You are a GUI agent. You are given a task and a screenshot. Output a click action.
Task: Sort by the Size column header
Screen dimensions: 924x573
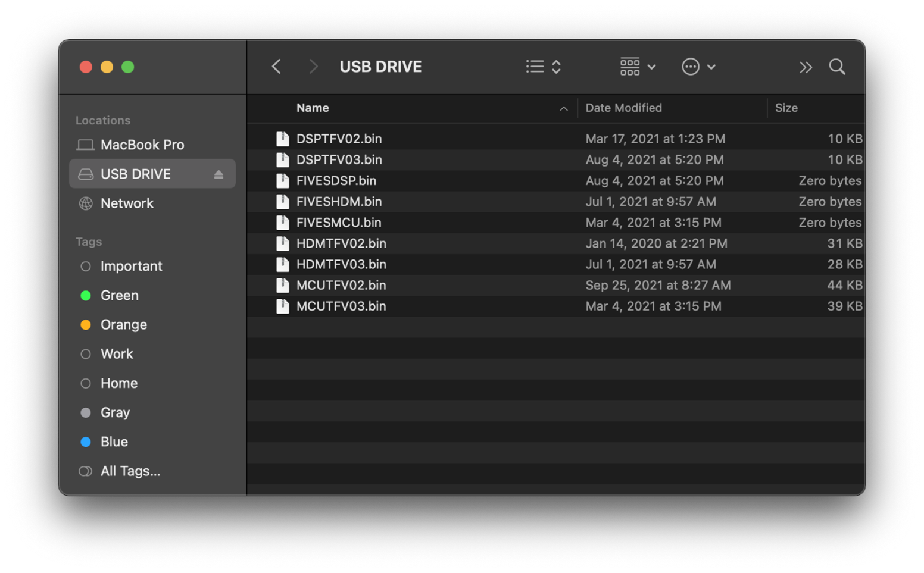[x=786, y=108]
